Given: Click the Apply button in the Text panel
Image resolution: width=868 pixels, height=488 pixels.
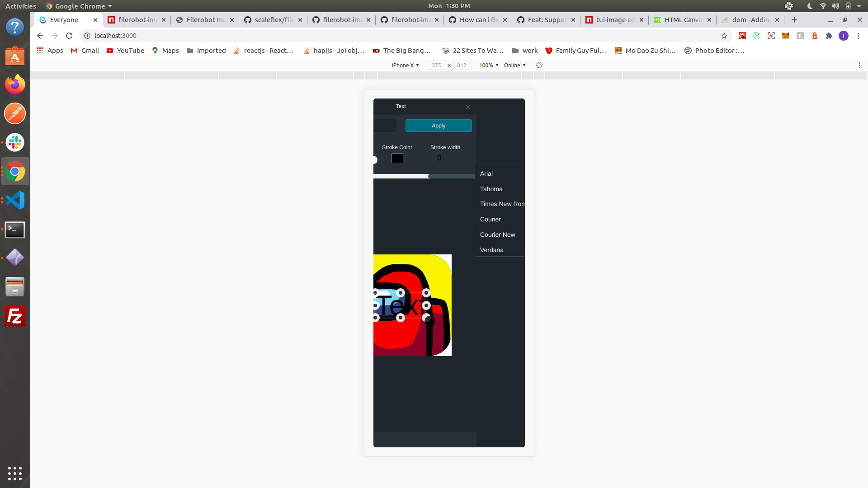Looking at the screenshot, I should [x=438, y=125].
